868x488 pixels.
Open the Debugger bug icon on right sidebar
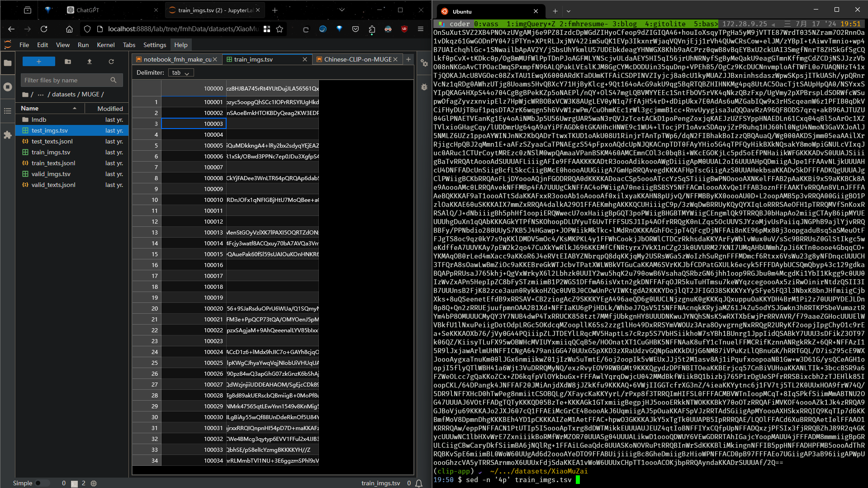click(424, 87)
